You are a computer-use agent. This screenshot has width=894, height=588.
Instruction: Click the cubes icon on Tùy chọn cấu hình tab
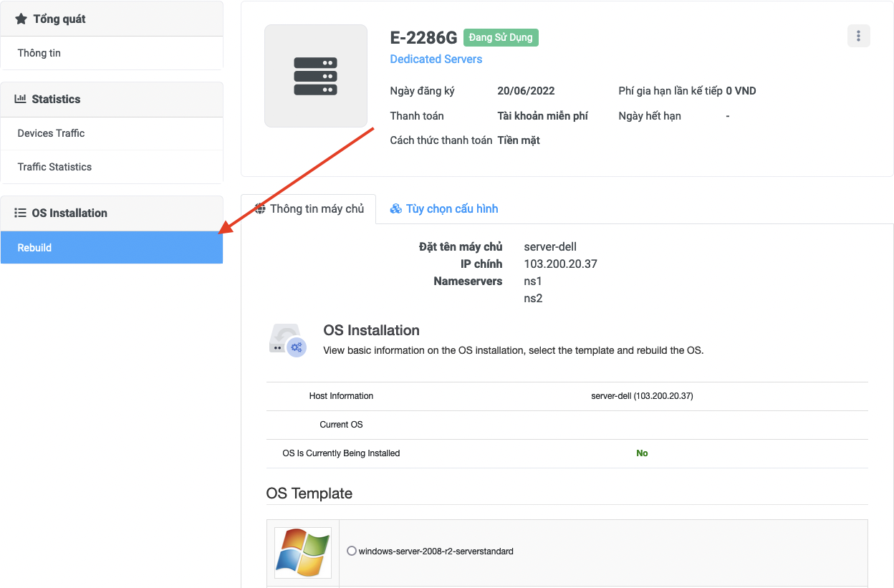(396, 209)
